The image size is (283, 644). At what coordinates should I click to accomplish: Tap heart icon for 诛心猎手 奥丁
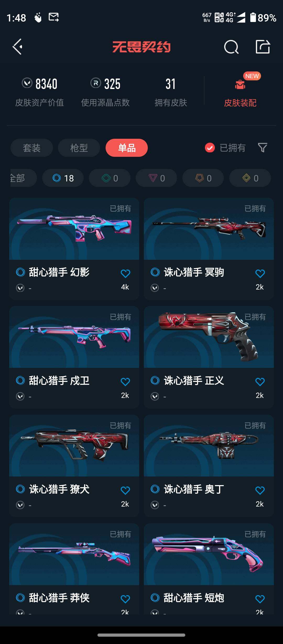(x=260, y=491)
